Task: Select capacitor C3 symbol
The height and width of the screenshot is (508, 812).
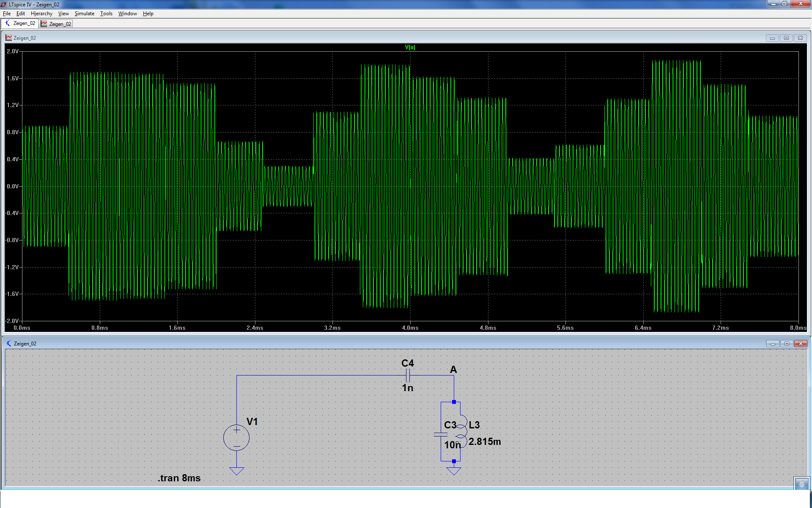Action: click(x=441, y=434)
